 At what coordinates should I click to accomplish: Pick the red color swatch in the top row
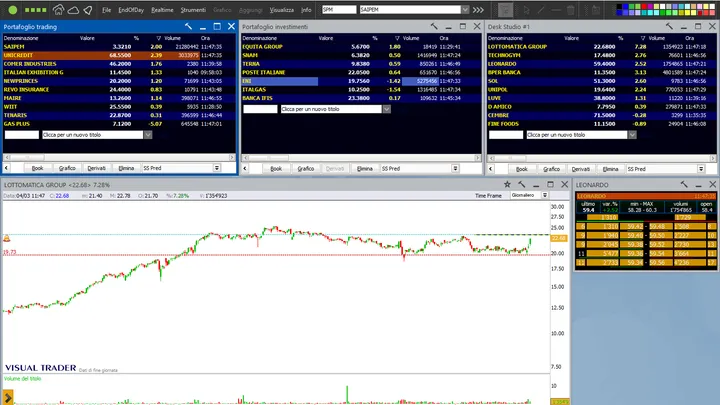pyautogui.click(x=644, y=6)
